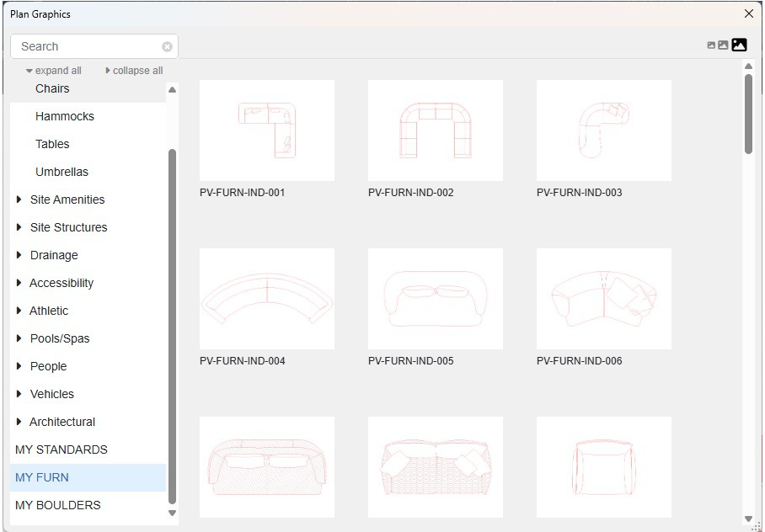Expand the Vehicles category
The height and width of the screenshot is (532, 765).
53,394
